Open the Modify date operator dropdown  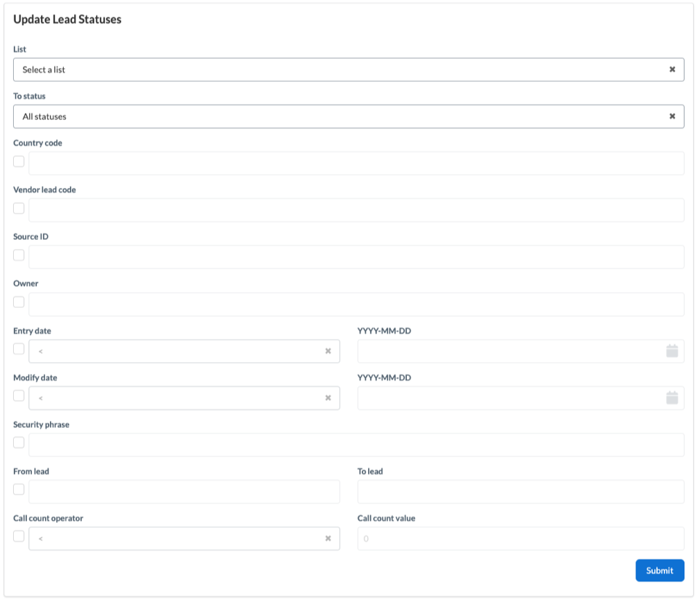184,398
